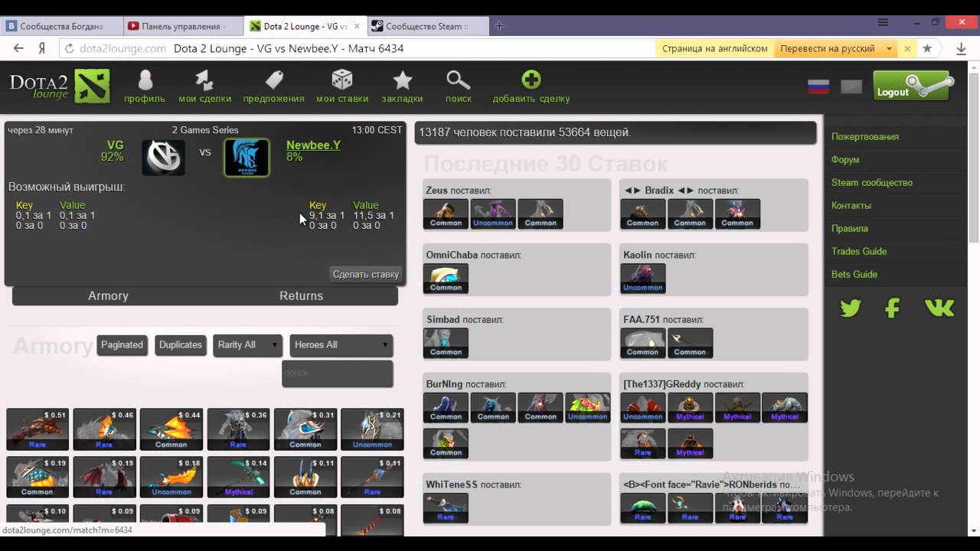Select the $0.36 Rare armory item

click(x=238, y=429)
